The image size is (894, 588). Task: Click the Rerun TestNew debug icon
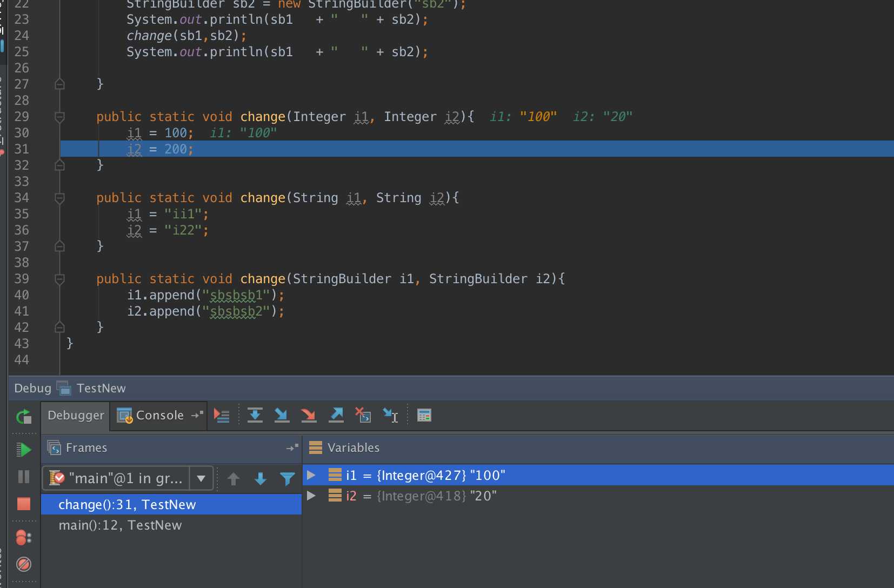(x=24, y=416)
